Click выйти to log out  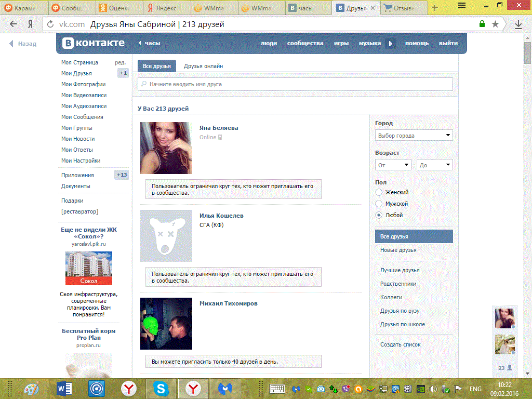point(448,43)
